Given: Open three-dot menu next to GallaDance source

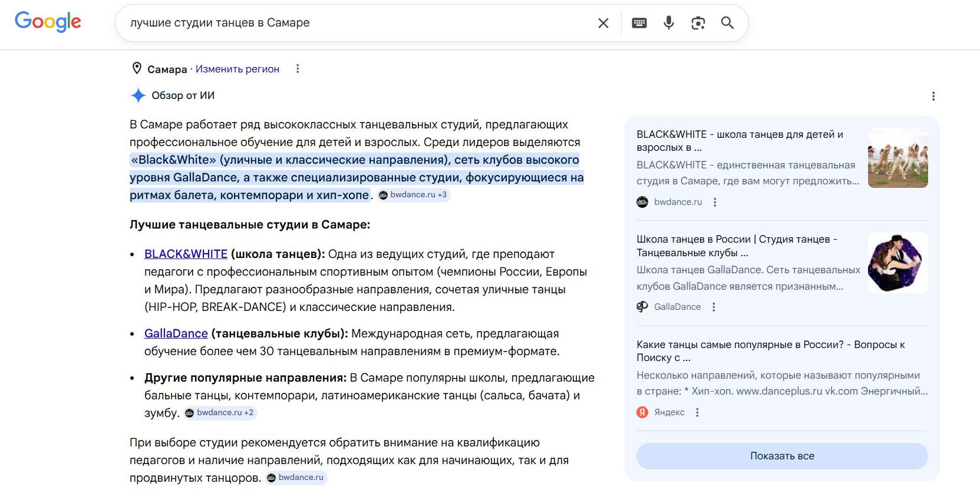Looking at the screenshot, I should tap(714, 307).
